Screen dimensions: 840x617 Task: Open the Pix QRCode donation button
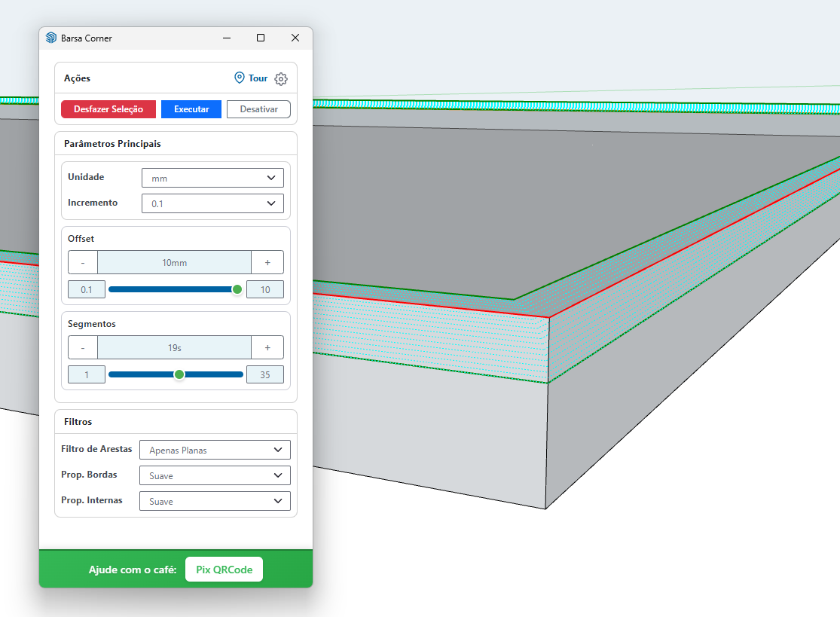224,570
